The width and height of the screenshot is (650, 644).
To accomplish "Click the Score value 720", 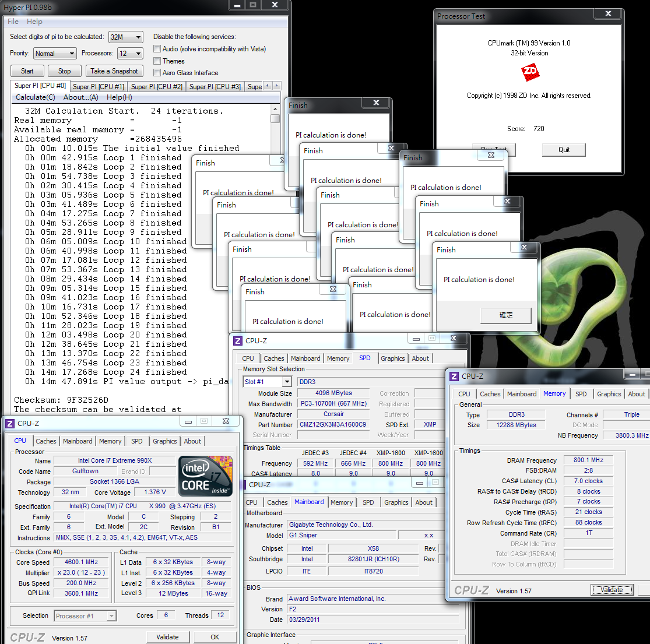I will coord(539,129).
